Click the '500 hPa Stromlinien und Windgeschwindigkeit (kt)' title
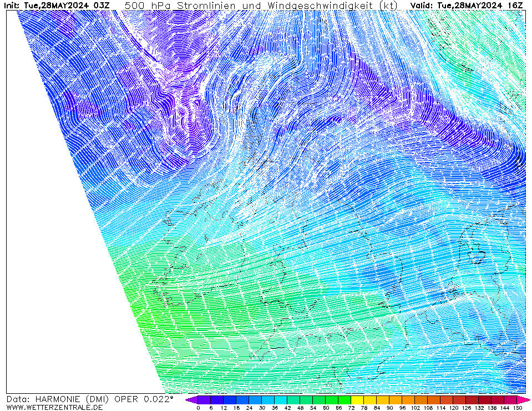 coord(261,6)
